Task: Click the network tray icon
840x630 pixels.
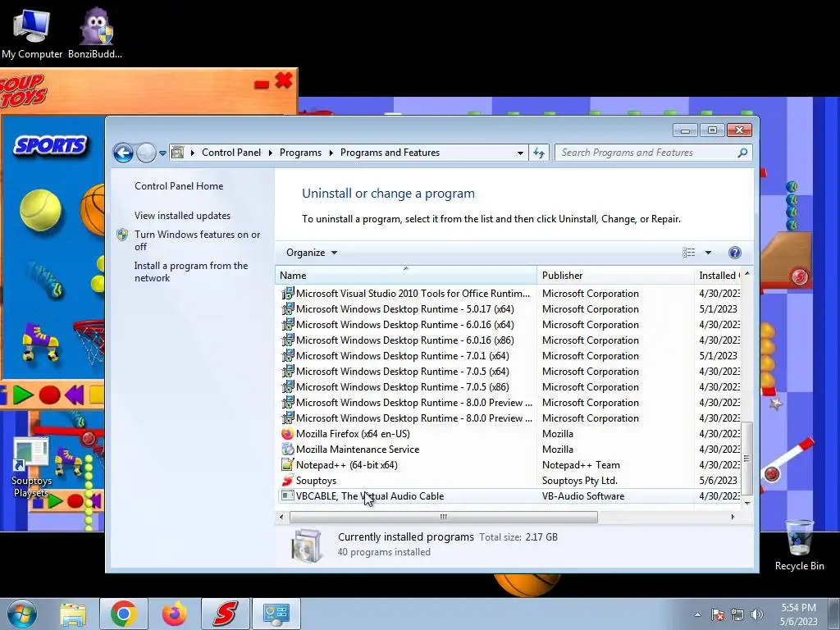Action: [x=737, y=614]
